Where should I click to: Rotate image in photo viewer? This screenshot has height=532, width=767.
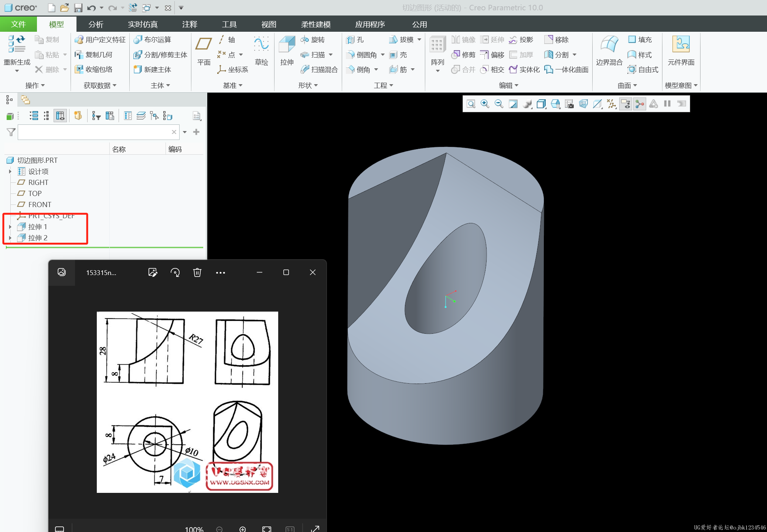(x=175, y=272)
